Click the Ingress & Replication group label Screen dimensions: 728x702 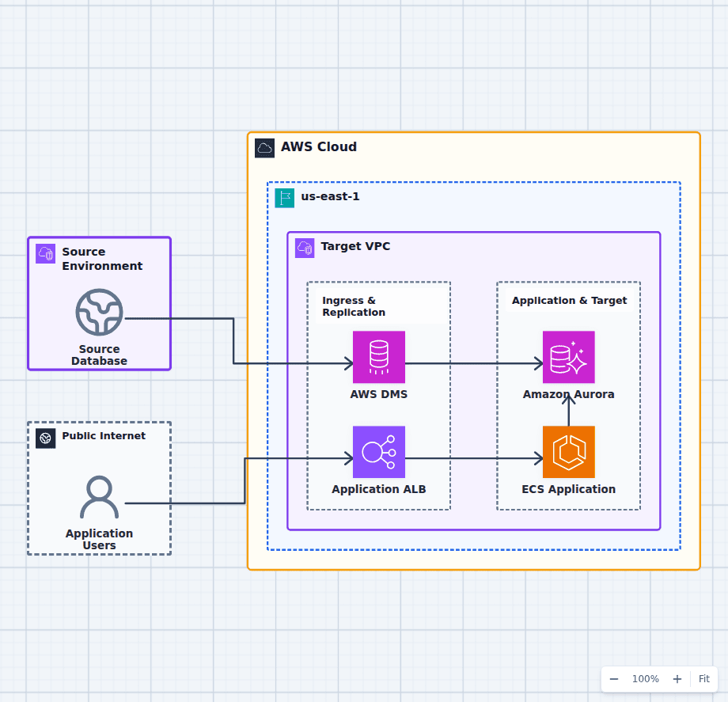pos(354,306)
